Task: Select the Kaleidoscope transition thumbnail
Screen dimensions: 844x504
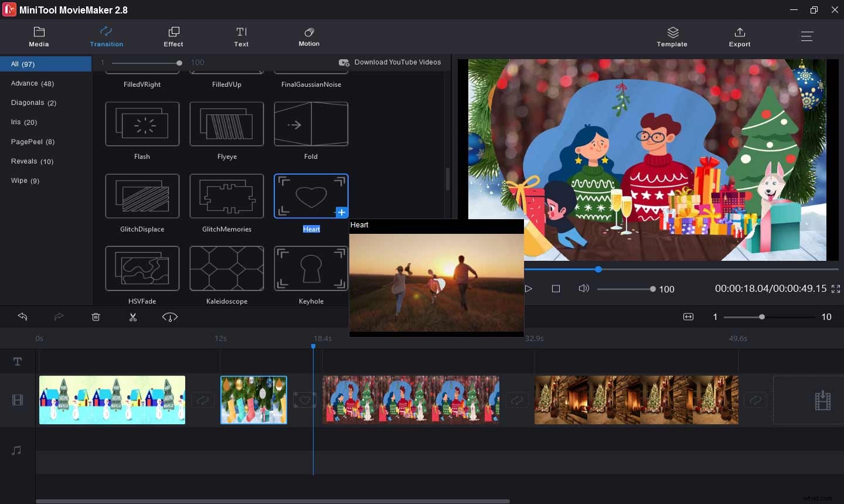Action: pos(226,268)
